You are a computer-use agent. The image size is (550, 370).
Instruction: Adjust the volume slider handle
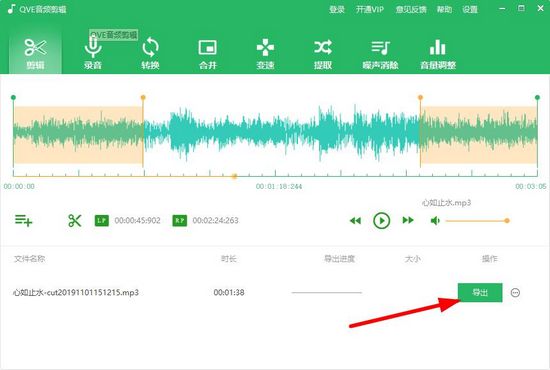(507, 221)
